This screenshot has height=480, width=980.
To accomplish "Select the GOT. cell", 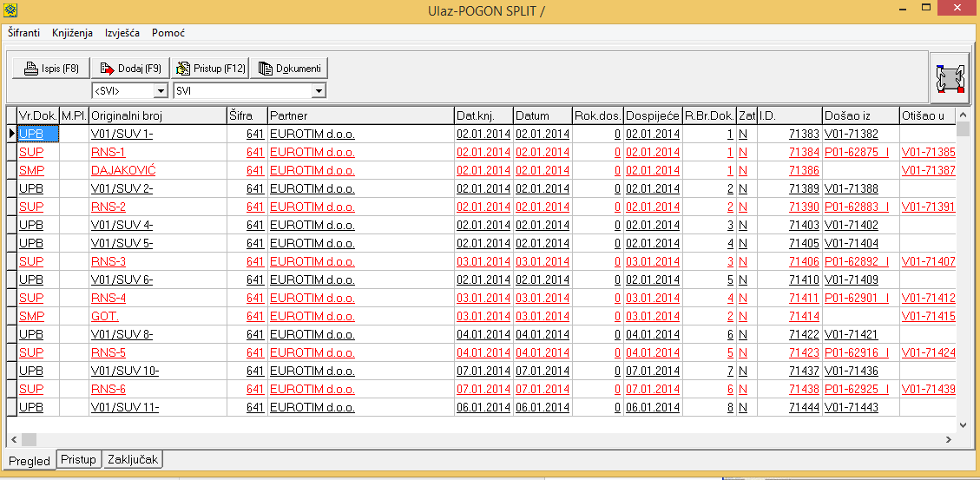I will (x=158, y=316).
